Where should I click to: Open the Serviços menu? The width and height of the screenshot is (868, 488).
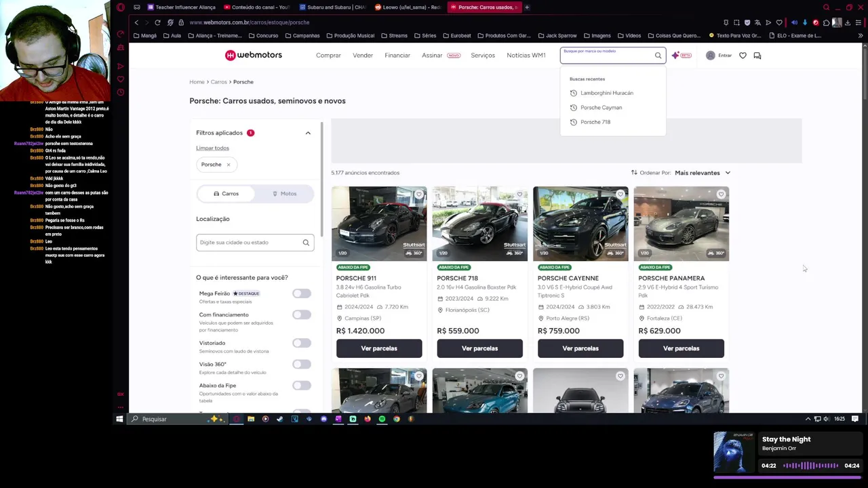click(x=483, y=56)
